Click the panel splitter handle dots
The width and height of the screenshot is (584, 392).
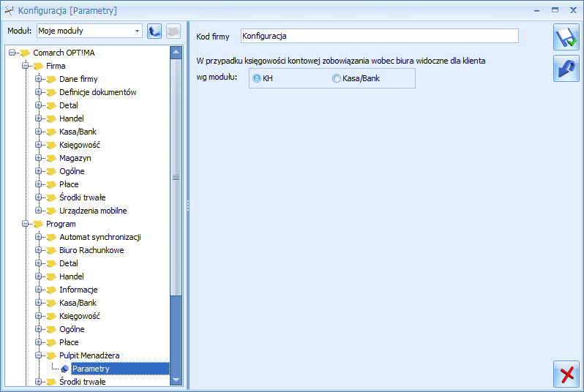click(x=188, y=206)
